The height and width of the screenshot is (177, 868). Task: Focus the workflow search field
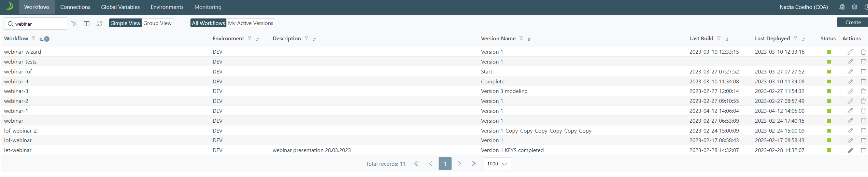(x=36, y=24)
